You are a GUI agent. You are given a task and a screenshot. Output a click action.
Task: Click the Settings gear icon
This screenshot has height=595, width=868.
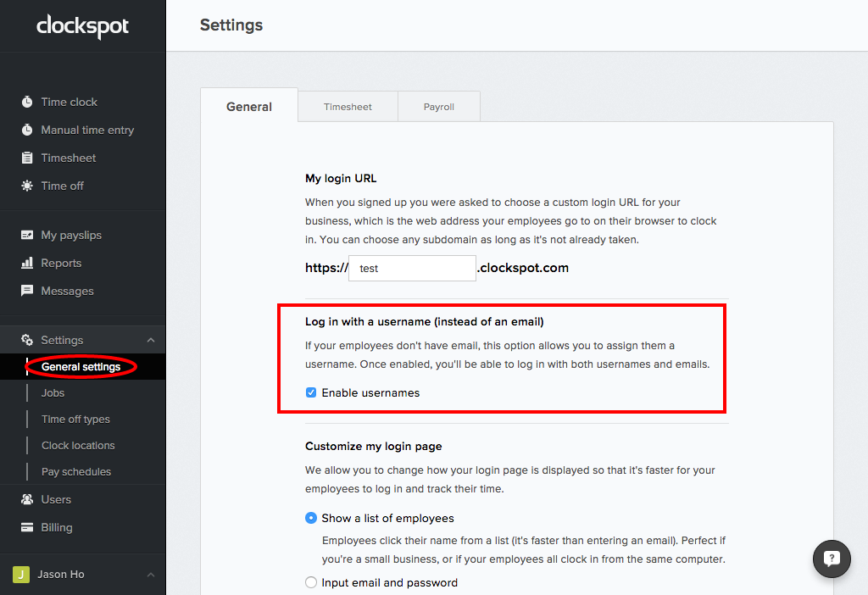pos(27,340)
